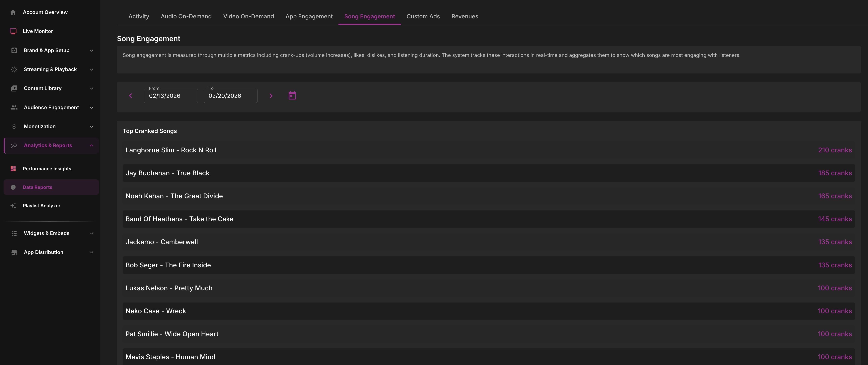Open the App Engagement tab
This screenshot has height=365, width=868.
point(309,17)
